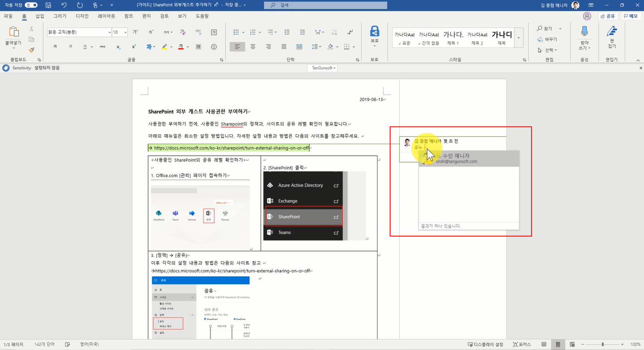Click the Undo arrow icon
644x350 pixels.
64,5
